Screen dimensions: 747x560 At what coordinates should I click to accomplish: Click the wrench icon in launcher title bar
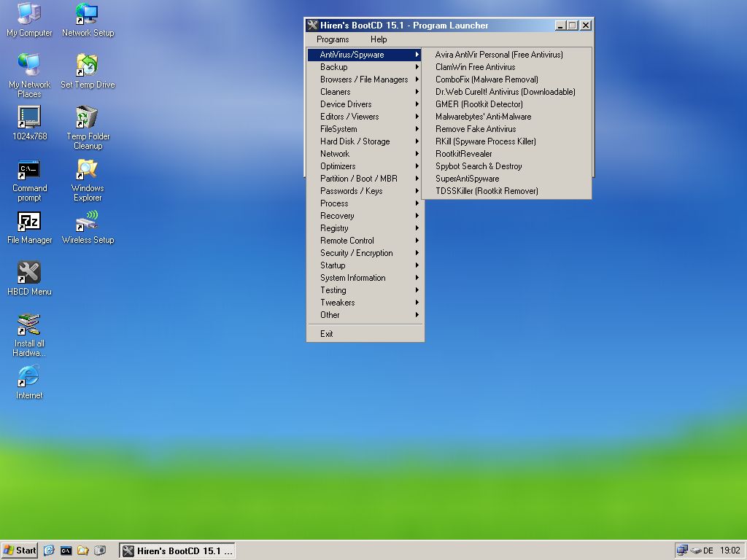(x=312, y=26)
